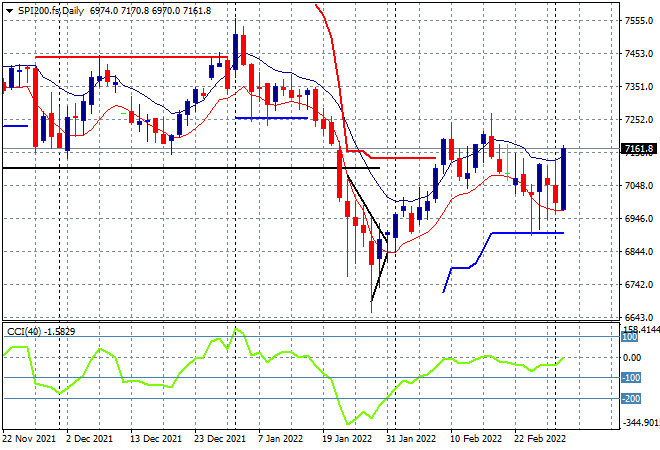Select the blue support line near 6900
The image size is (660, 450).
coord(528,233)
